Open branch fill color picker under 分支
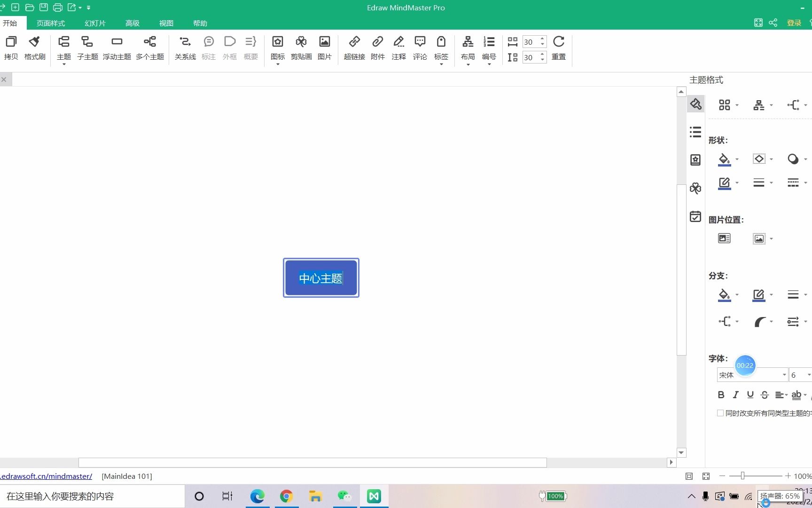This screenshot has height=508, width=812. tap(728, 295)
